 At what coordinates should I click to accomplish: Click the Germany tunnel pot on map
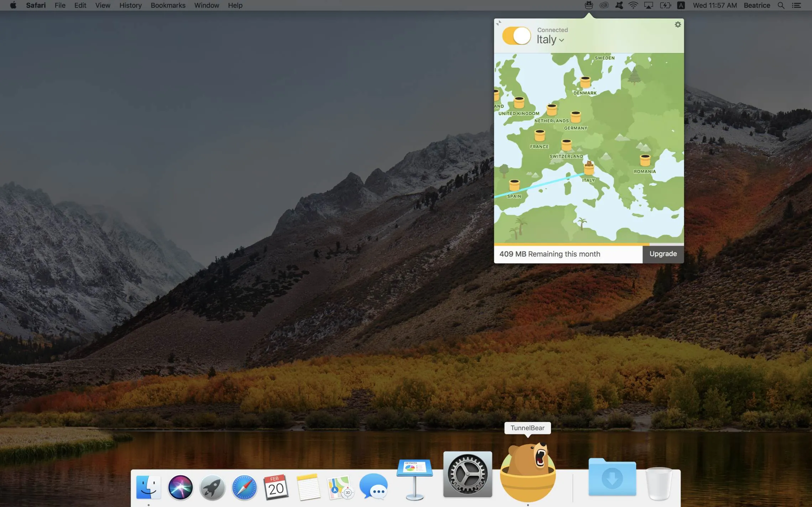[576, 117]
